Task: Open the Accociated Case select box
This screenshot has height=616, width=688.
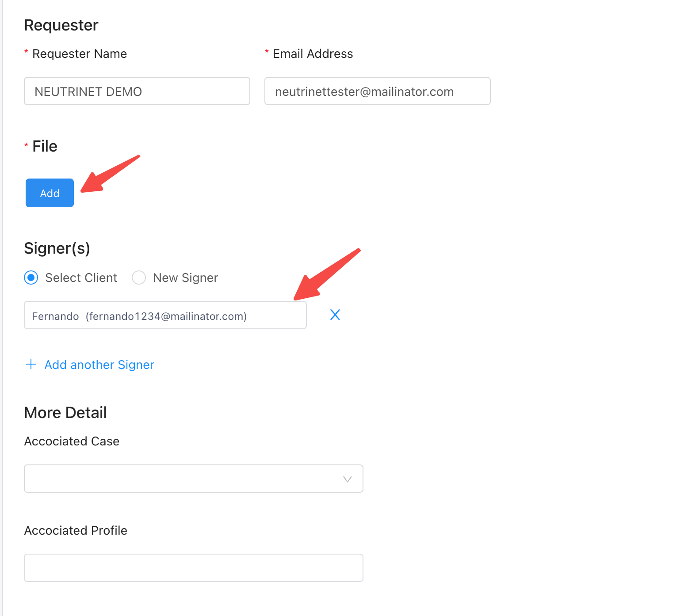Action: point(186,479)
